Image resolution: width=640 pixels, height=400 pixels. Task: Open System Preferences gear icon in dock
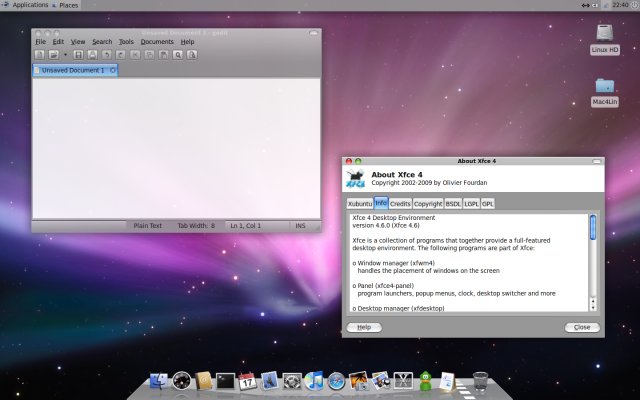[x=292, y=381]
